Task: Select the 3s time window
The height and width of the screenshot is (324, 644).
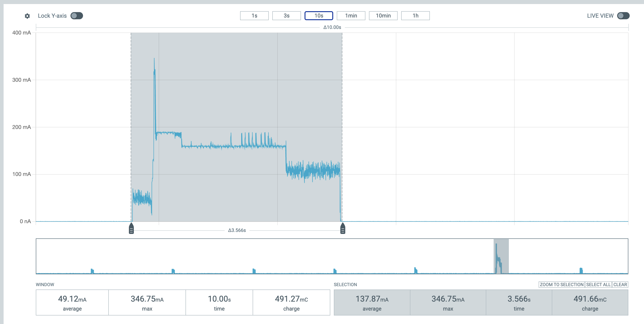Action: 286,15
